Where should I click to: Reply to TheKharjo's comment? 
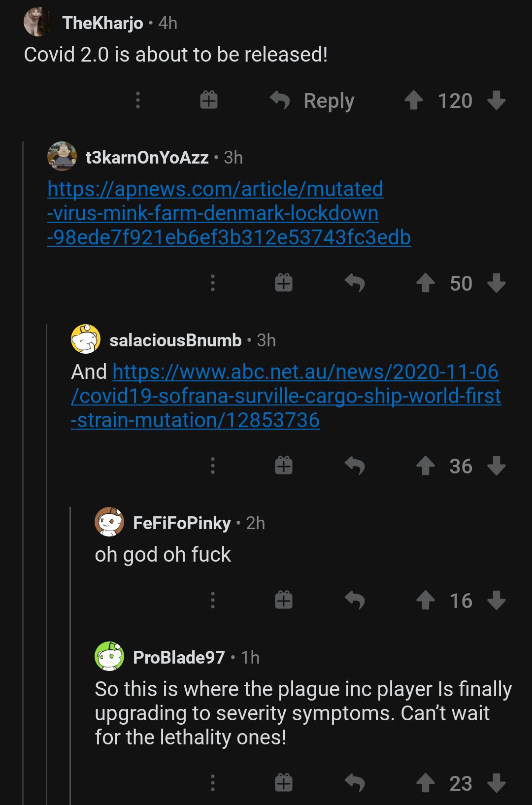click(313, 101)
